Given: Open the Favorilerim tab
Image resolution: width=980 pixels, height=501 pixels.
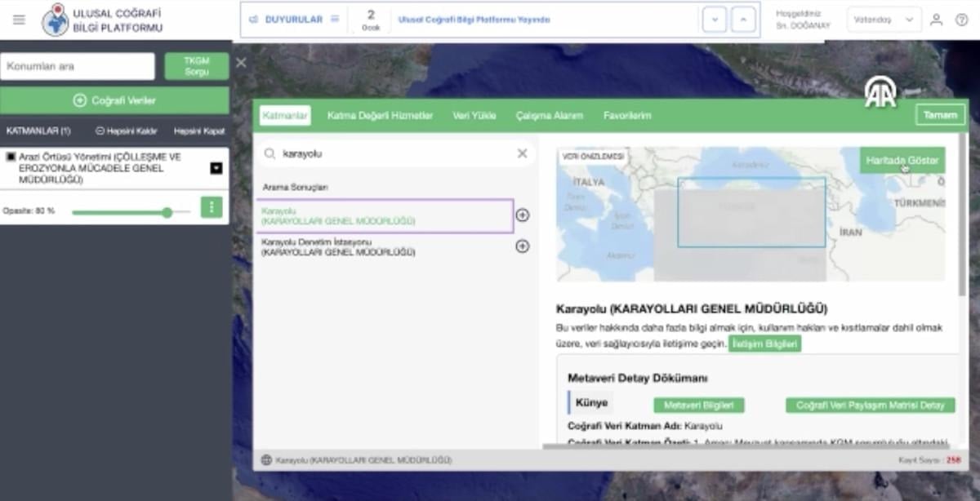Looking at the screenshot, I should point(627,116).
